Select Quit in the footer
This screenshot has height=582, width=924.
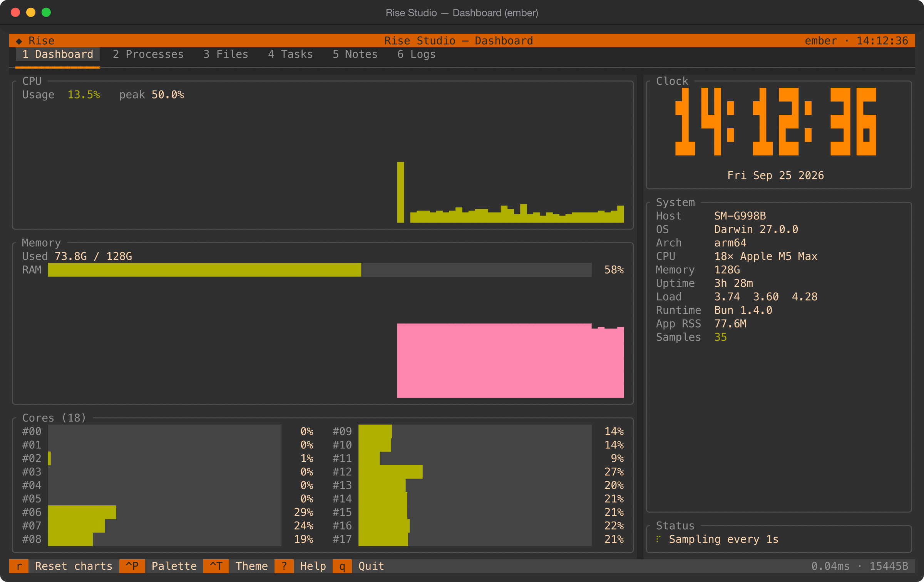[x=371, y=566]
